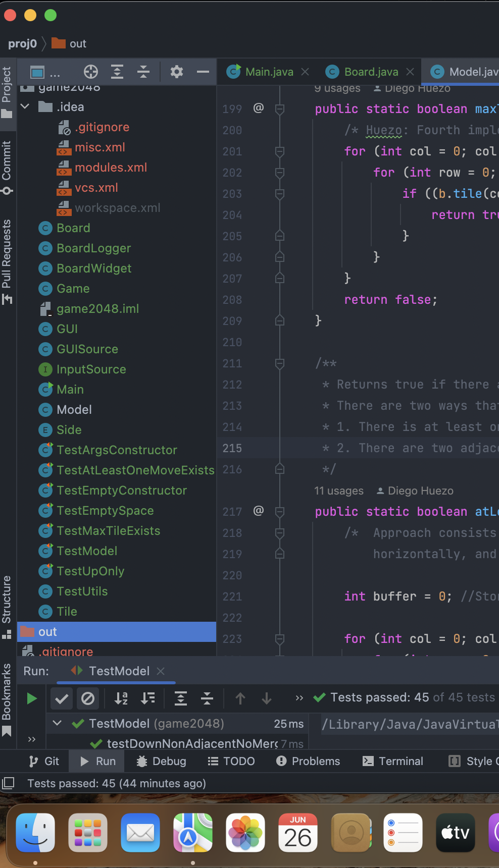The width and height of the screenshot is (499, 868).
Task: Open Project panel settings gear
Action: point(176,72)
